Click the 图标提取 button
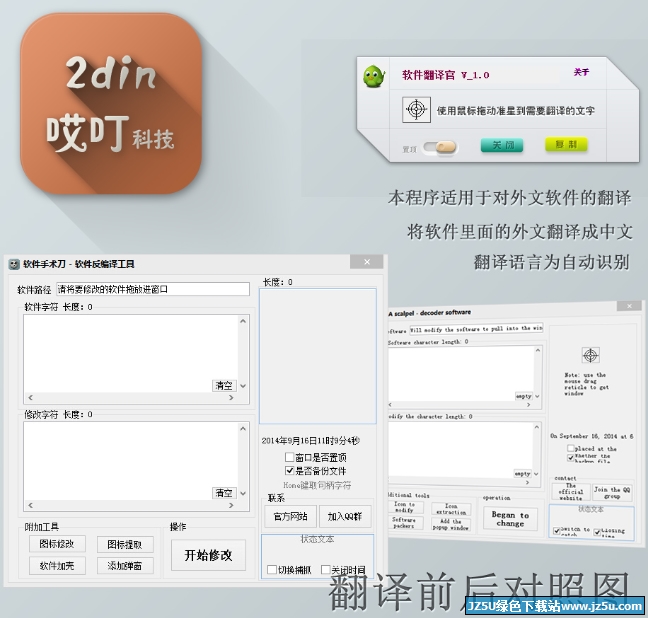The height and width of the screenshot is (618, 648). click(125, 544)
